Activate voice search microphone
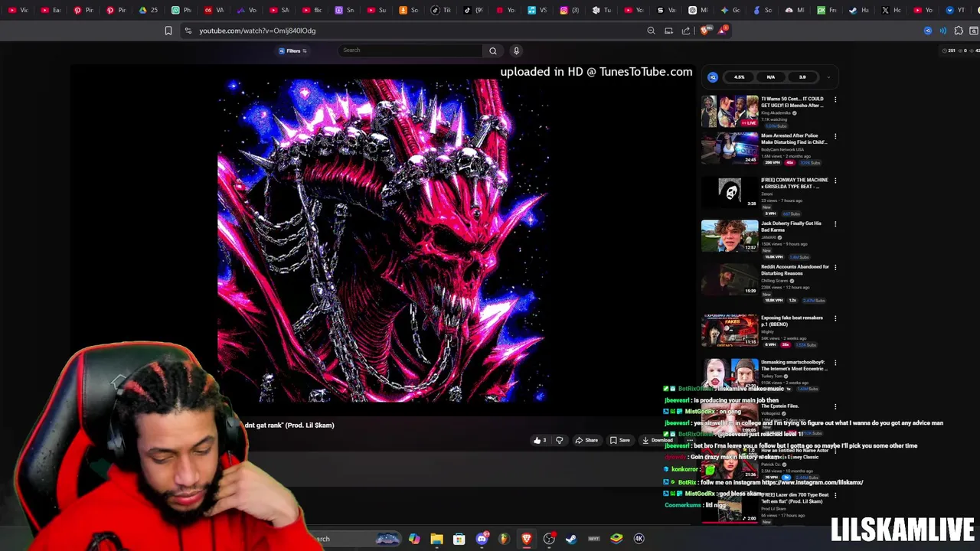The height and width of the screenshot is (551, 980). [x=516, y=51]
